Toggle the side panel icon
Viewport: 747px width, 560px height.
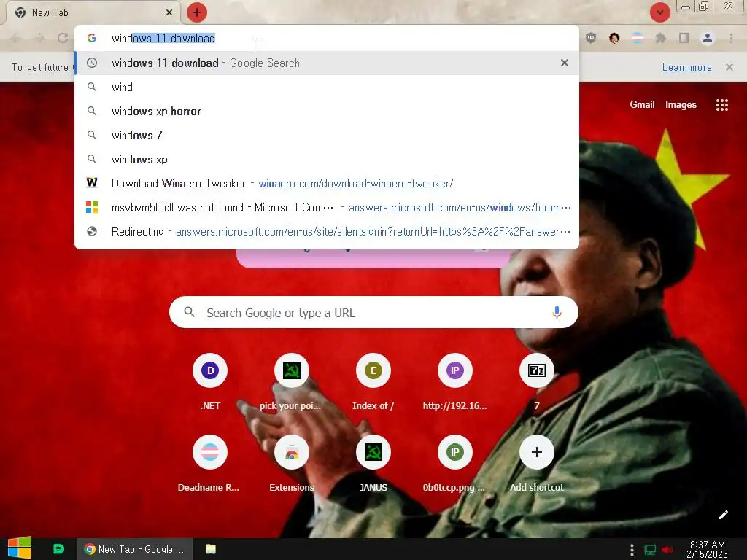click(x=684, y=38)
